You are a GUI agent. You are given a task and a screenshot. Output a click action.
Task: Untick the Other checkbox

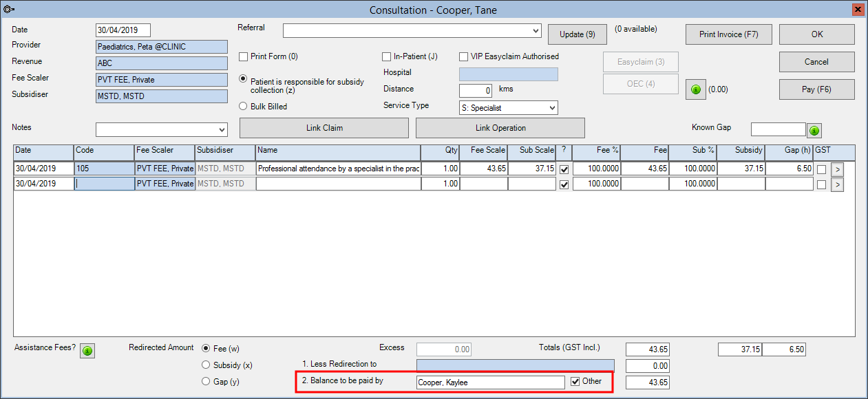(575, 381)
